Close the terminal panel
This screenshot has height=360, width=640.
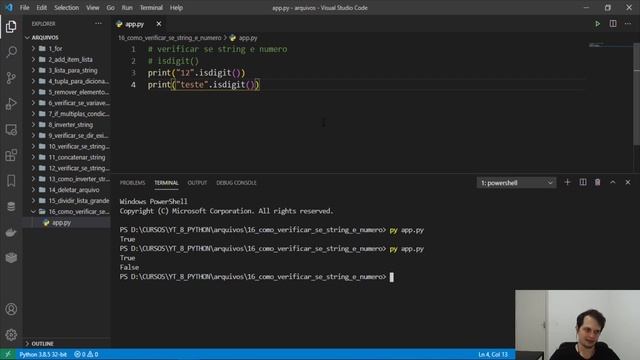[628, 182]
